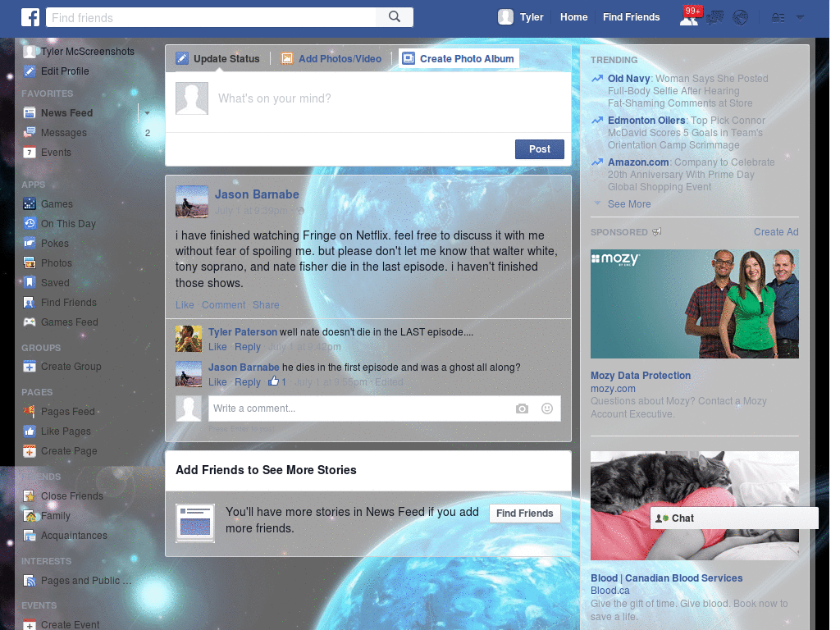Click the Games Feed controller icon
Image resolution: width=840 pixels, height=630 pixels.
tap(30, 322)
